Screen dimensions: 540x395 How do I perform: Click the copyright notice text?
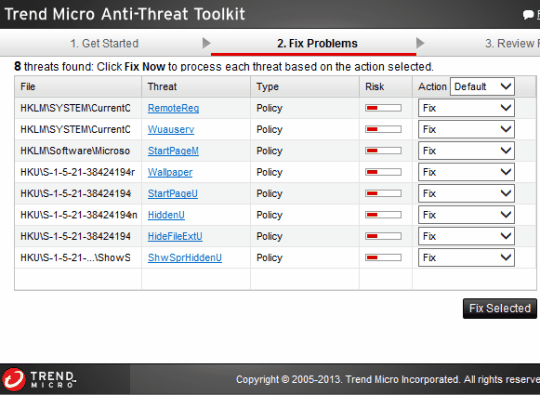388,380
